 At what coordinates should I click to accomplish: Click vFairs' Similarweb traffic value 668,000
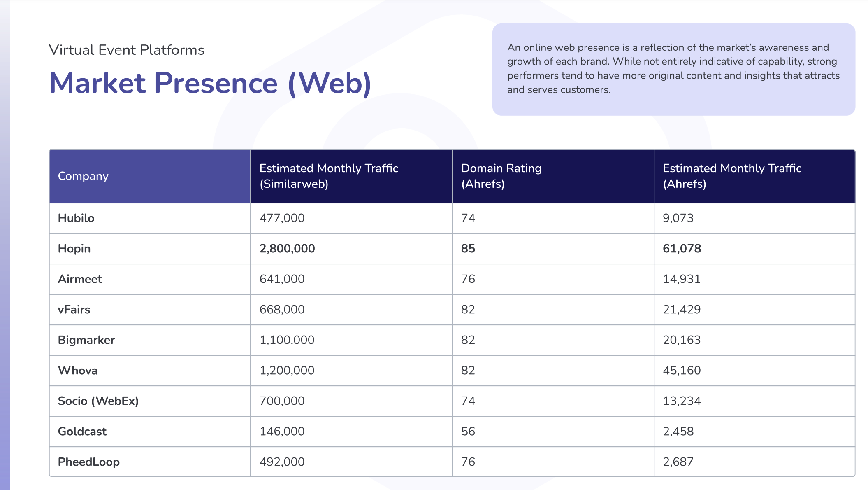[x=282, y=310]
